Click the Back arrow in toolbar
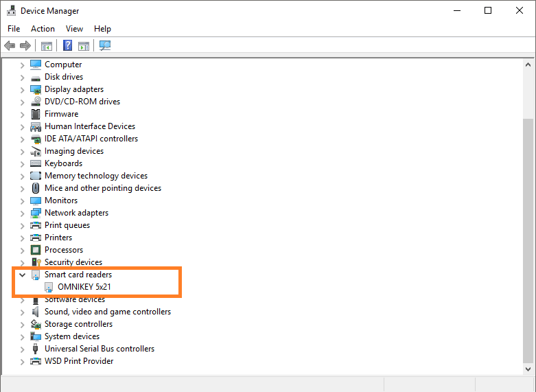 tap(10, 46)
